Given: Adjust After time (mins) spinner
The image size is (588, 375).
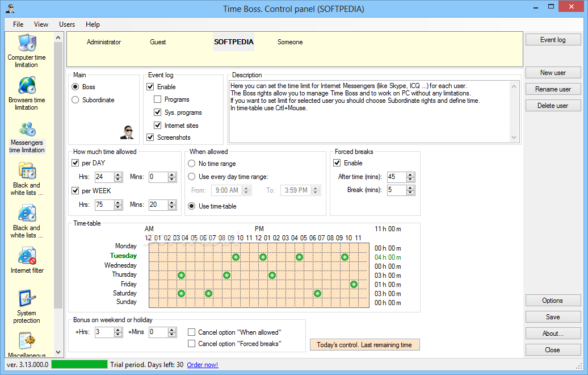Looking at the screenshot, I should (410, 177).
